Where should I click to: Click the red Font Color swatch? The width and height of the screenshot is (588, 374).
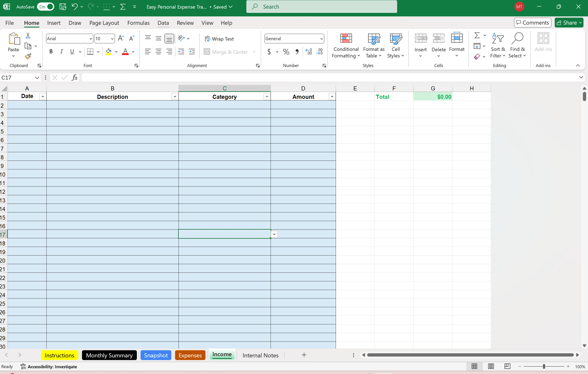click(x=125, y=52)
